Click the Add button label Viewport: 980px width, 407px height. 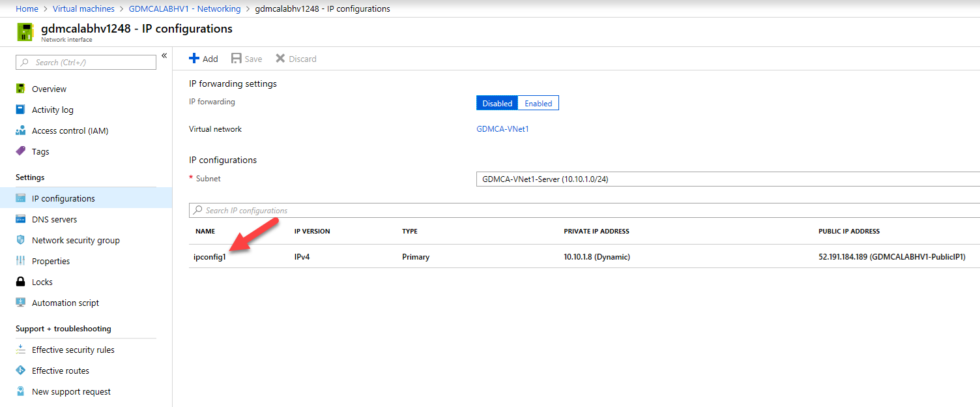pyautogui.click(x=210, y=59)
